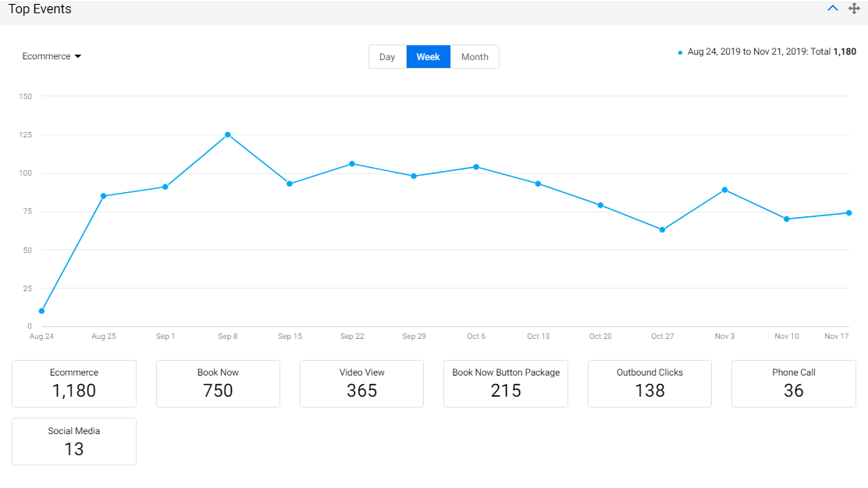868x488 pixels.
Task: Switch chart to Day view
Action: pos(387,57)
